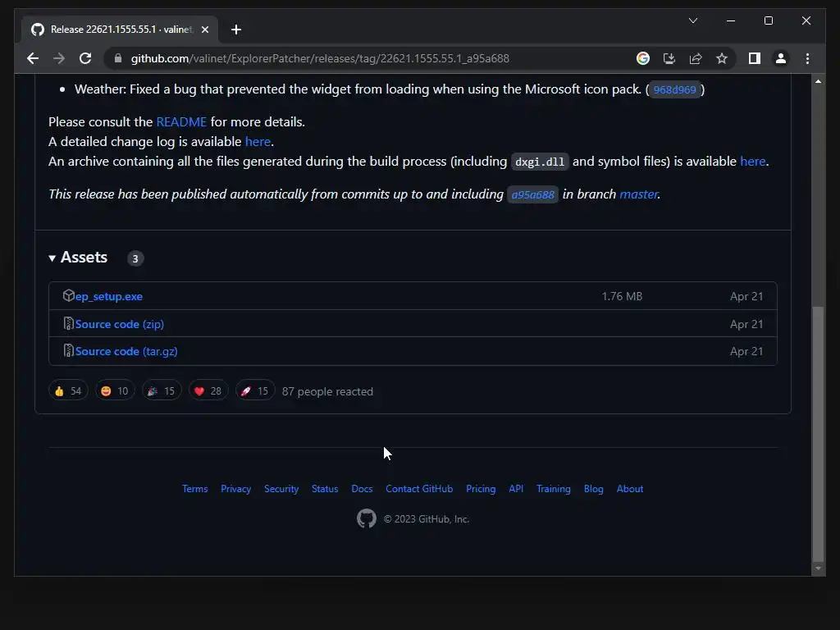Toggle the party popper reaction (15)
The image size is (840, 630).
click(162, 391)
